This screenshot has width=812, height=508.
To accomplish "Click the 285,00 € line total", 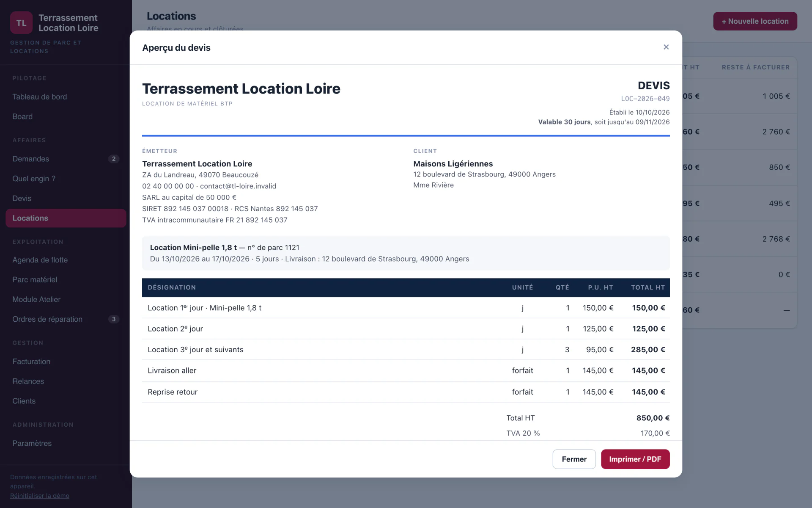I will pos(648,350).
